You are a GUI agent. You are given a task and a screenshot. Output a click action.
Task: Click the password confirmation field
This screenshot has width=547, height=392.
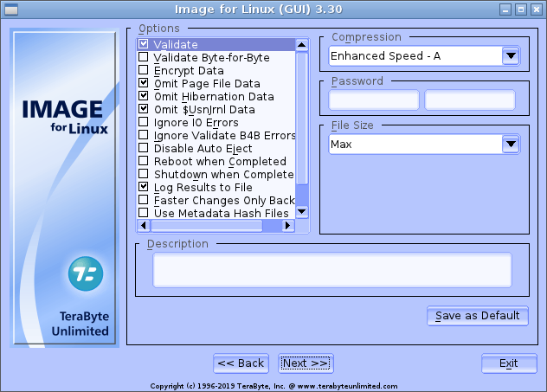[x=470, y=100]
